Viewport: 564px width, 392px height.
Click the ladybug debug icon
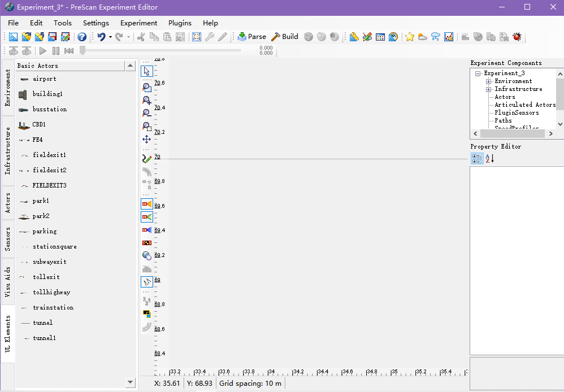tap(517, 37)
